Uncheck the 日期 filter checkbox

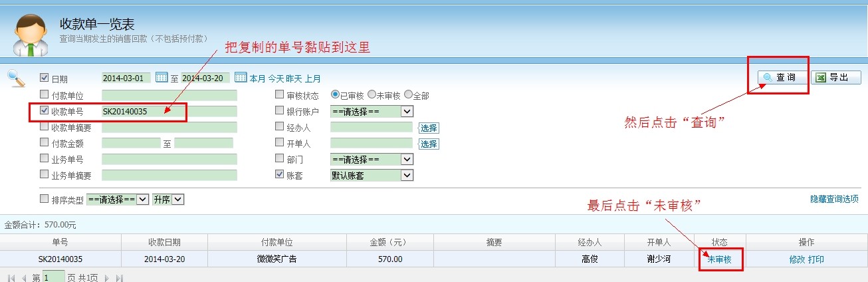click(45, 78)
